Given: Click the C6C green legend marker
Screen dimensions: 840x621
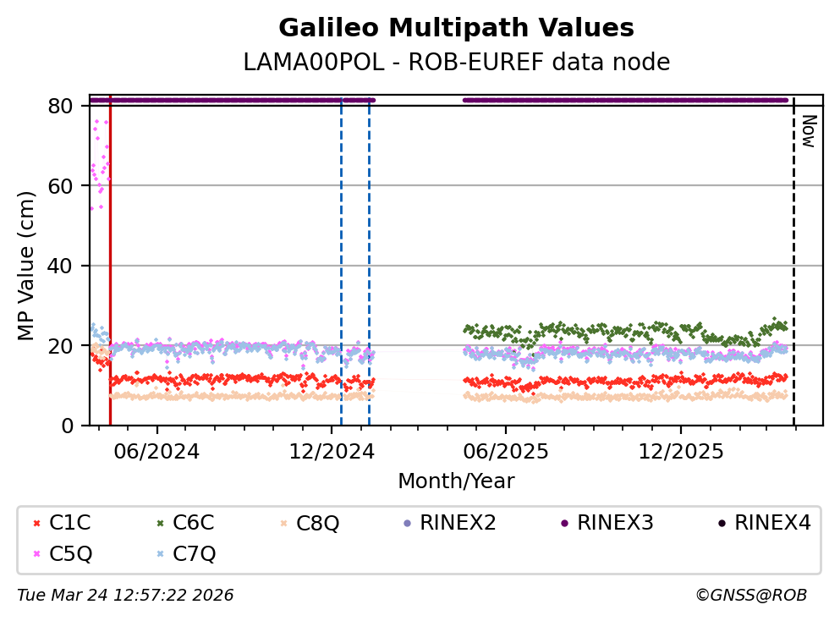Looking at the screenshot, I should coord(160,524).
